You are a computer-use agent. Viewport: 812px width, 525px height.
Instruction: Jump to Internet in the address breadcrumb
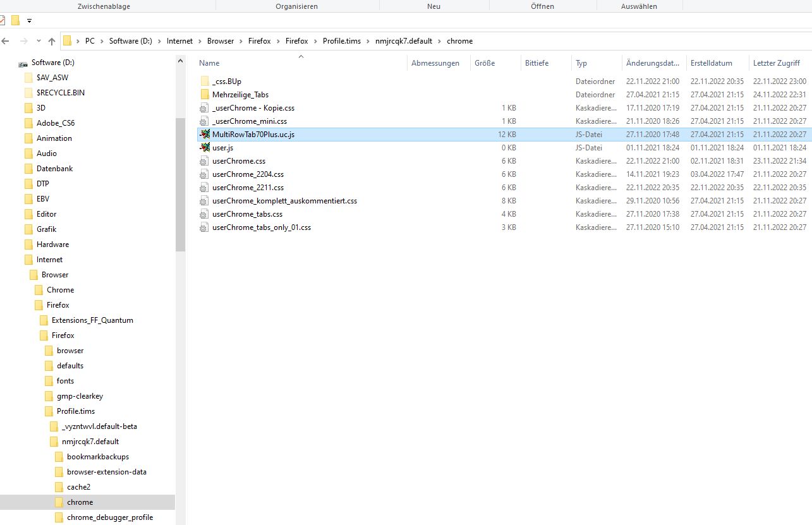tap(179, 41)
